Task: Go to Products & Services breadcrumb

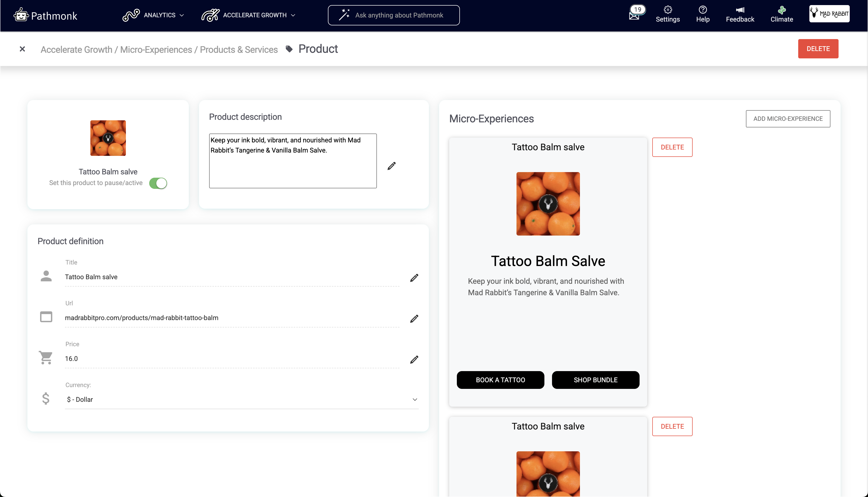Action: point(239,49)
